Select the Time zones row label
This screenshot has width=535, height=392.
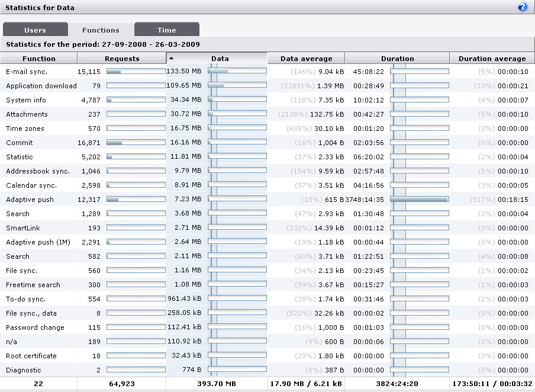25,128
